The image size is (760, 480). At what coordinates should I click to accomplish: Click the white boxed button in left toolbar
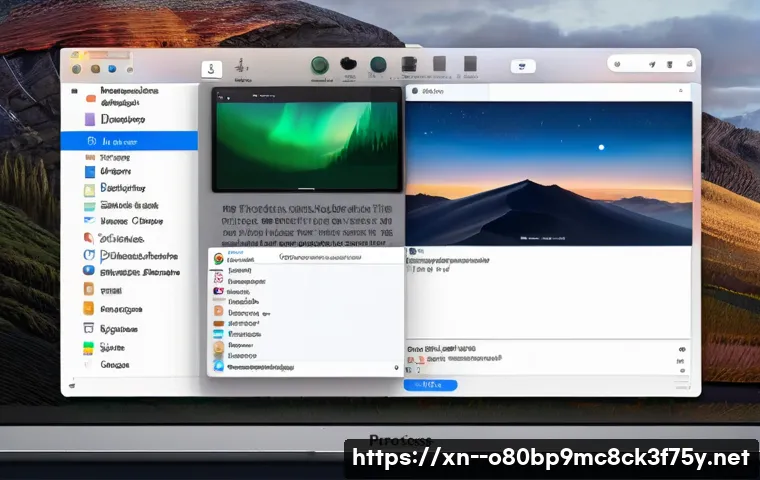[x=211, y=69]
